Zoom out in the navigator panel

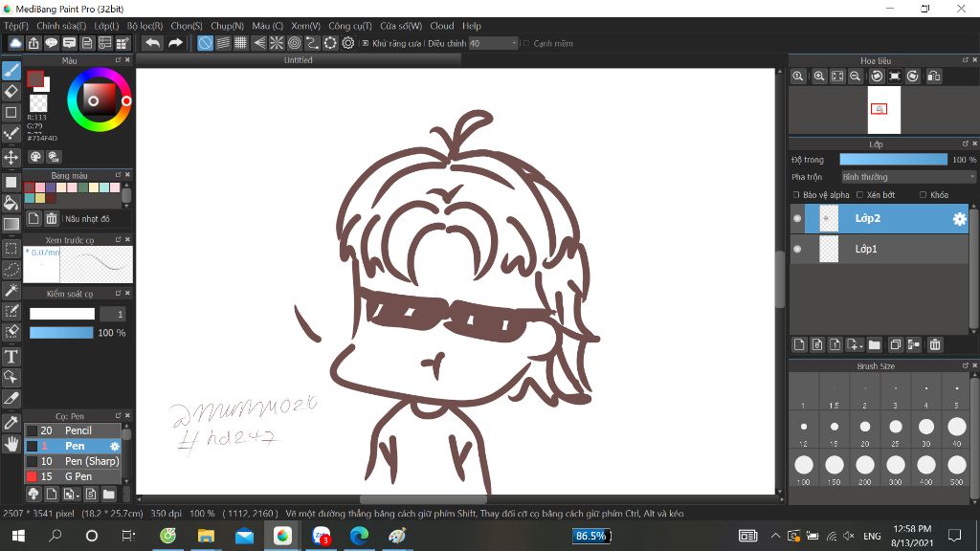point(855,77)
